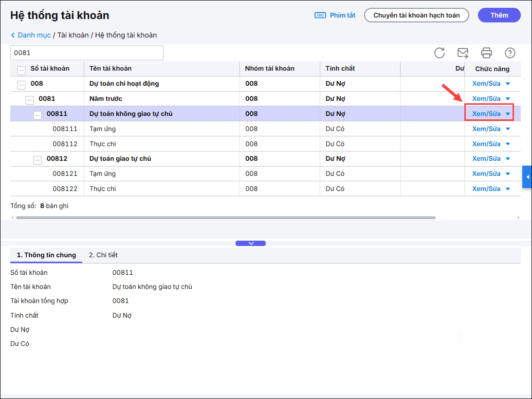Collapse the detail panel with the chevron handle
532x399 pixels.
click(251, 243)
